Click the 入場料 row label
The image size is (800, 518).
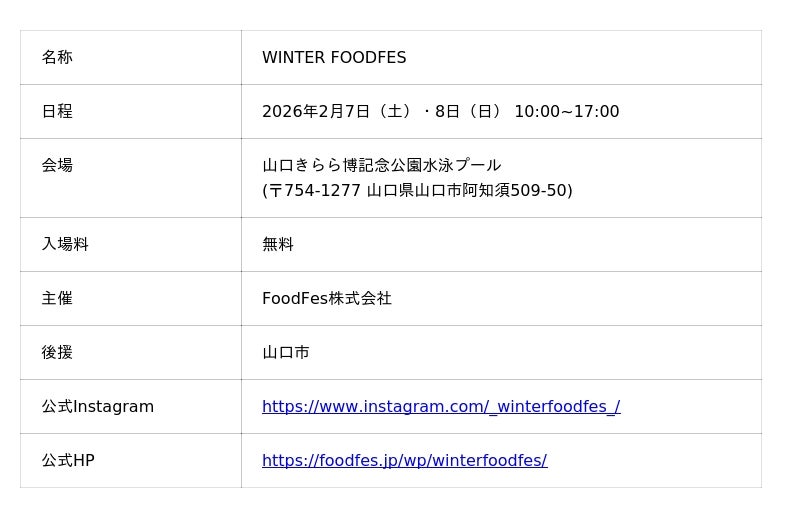tap(65, 244)
